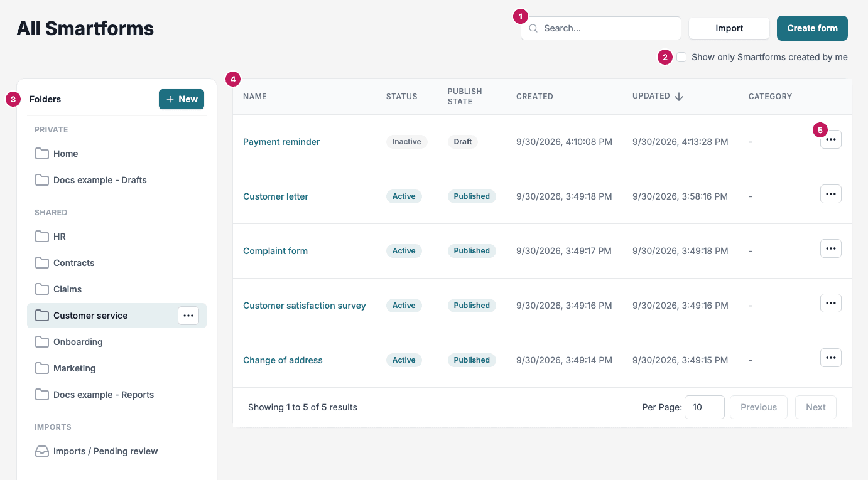Sort by the Publish State column header
Viewport: 868px width, 480px height.
click(x=465, y=97)
